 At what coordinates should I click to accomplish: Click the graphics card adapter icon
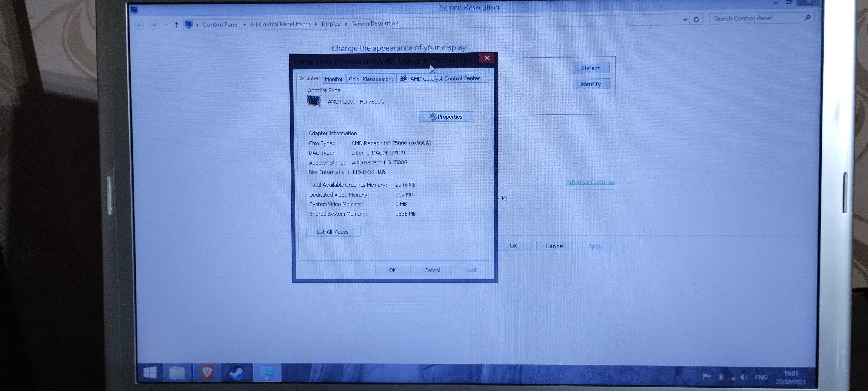314,101
